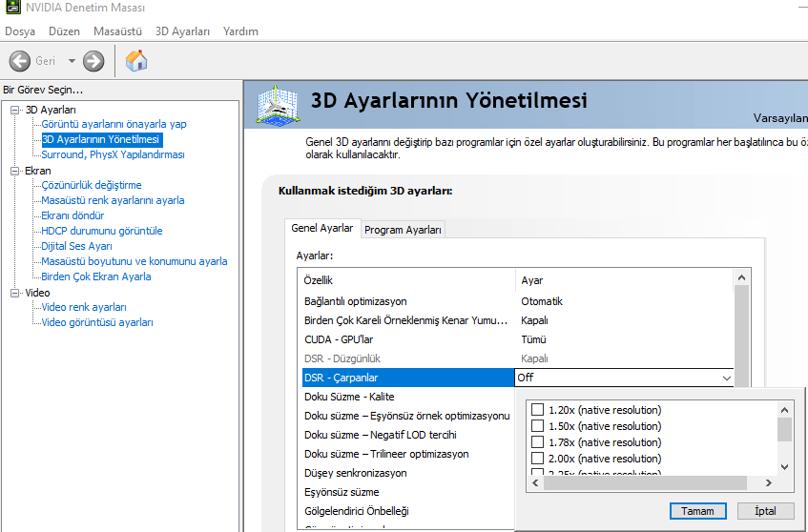Open Video renk ayarları
This screenshot has width=808, height=532.
84,307
